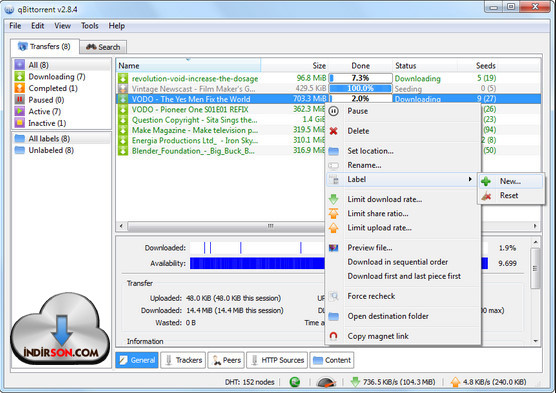This screenshot has width=556, height=393.
Task: Open the HTTP Sources properties tab
Action: [277, 360]
